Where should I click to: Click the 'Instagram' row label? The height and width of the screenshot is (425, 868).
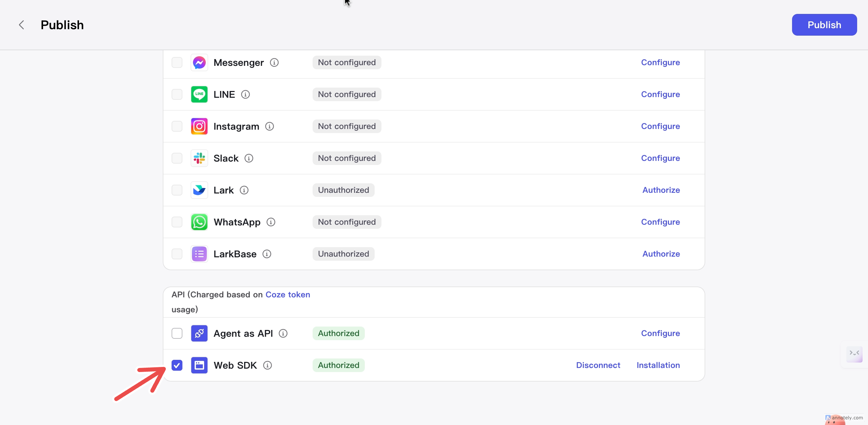pos(236,126)
